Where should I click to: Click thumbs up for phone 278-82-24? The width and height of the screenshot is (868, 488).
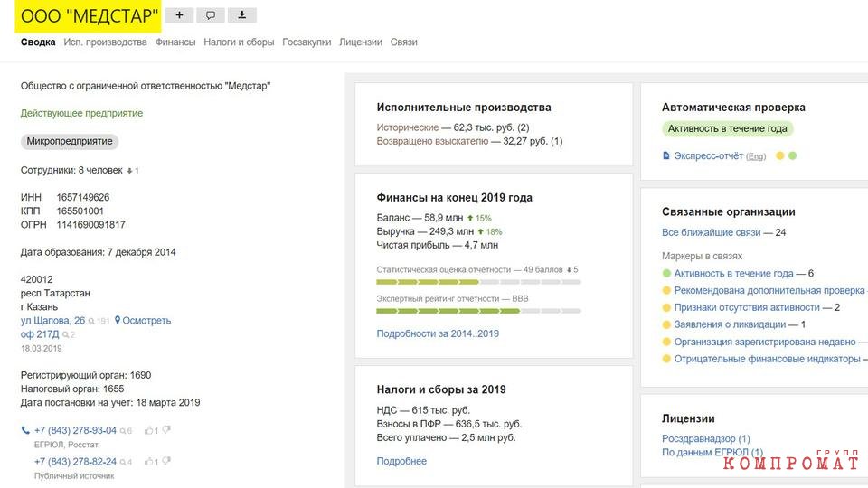click(149, 462)
